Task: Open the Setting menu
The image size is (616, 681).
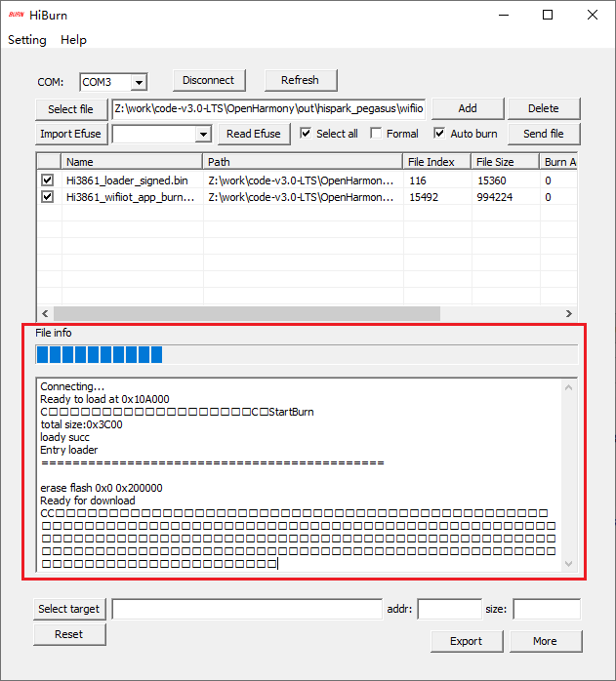Action: click(x=27, y=40)
